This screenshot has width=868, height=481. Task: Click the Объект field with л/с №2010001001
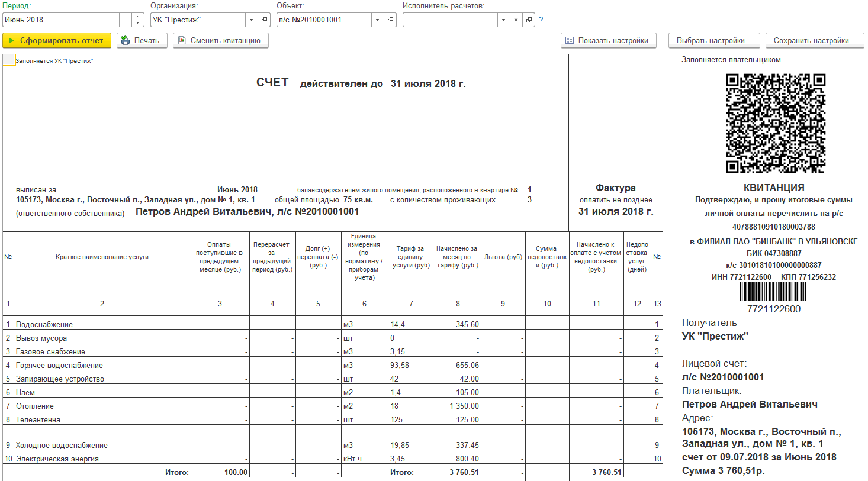click(324, 20)
